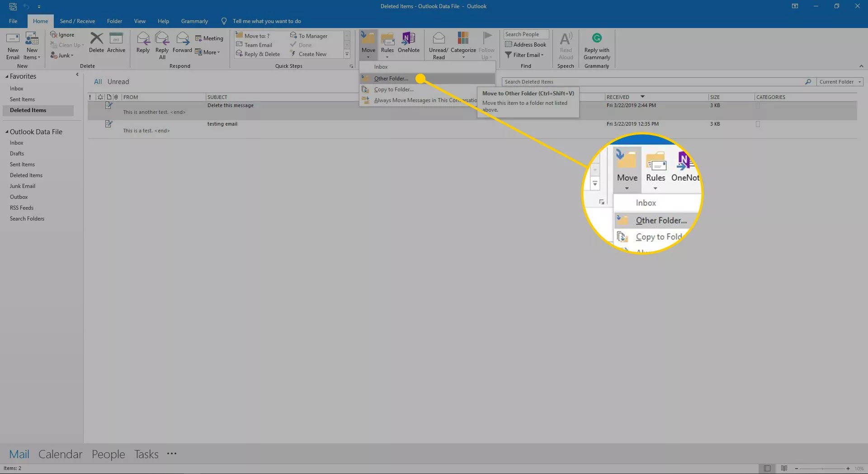Switch to Tasks in navigation bar
The height and width of the screenshot is (474, 868).
click(x=146, y=454)
